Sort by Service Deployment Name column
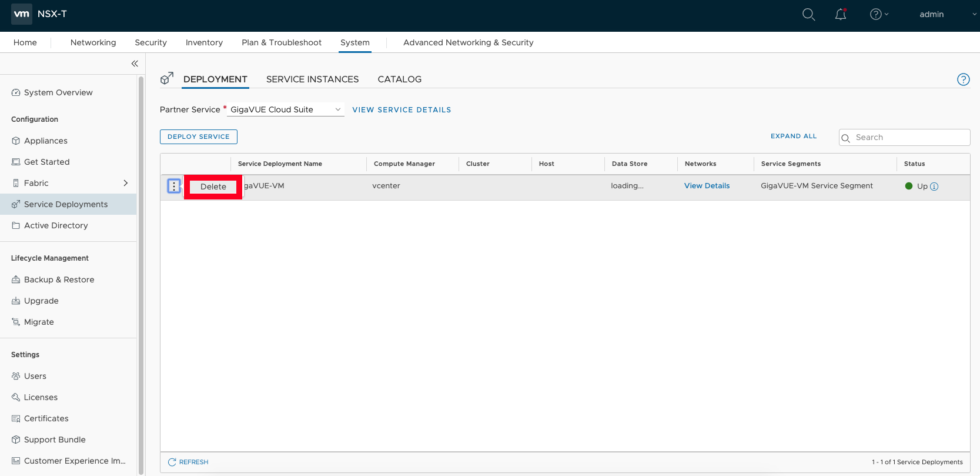The height and width of the screenshot is (476, 980). point(280,164)
